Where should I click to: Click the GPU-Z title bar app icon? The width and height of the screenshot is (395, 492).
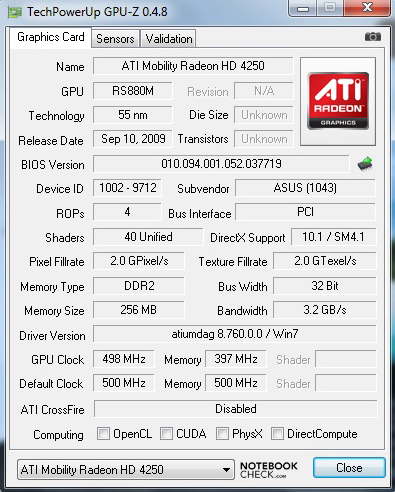click(x=15, y=12)
